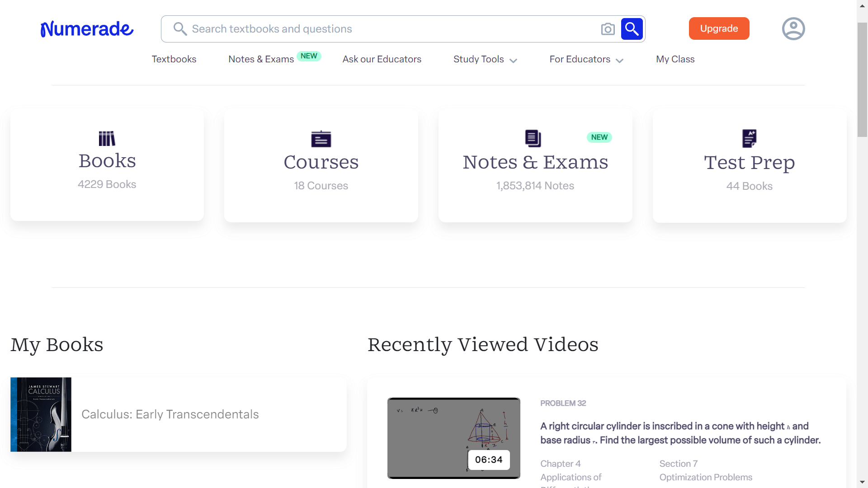The height and width of the screenshot is (488, 868).
Task: Click the Books shelf icon
Action: [107, 138]
